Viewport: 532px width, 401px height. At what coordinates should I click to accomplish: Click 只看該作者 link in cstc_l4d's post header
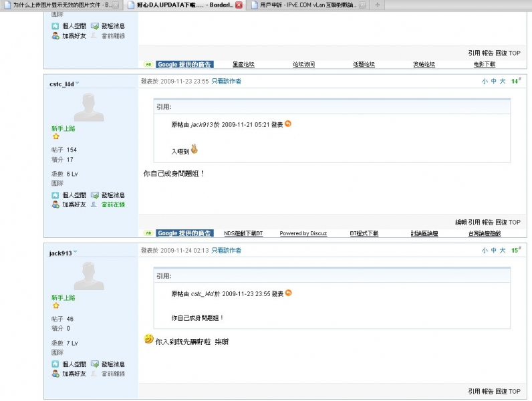[x=227, y=82]
